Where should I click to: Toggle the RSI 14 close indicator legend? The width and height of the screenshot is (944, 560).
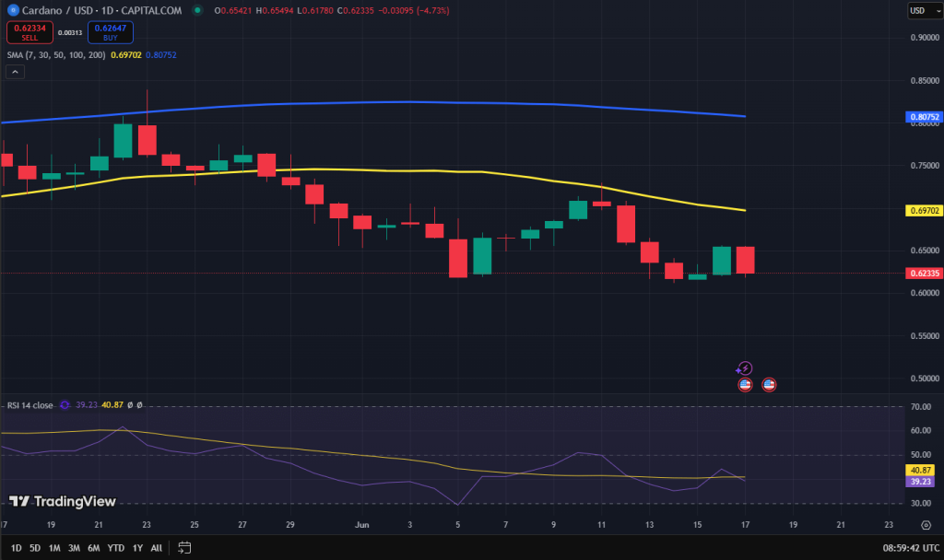click(x=29, y=405)
